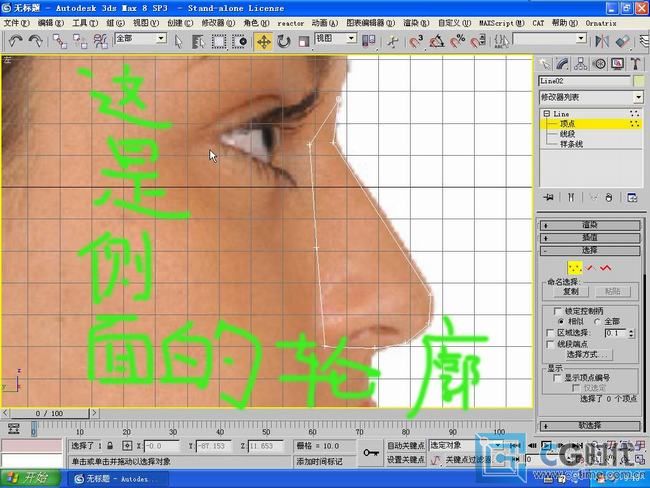The width and height of the screenshot is (650, 488).
Task: Toggle the 3D Snaps magnet icon
Action: click(416, 41)
